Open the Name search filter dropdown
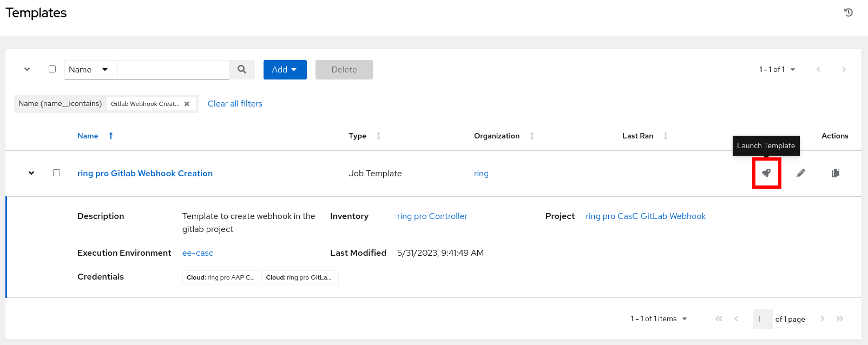The height and width of the screenshot is (345, 868). tap(91, 70)
